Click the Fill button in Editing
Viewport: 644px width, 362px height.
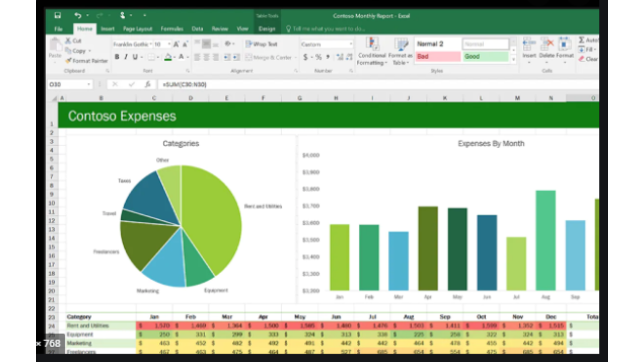[x=588, y=50]
